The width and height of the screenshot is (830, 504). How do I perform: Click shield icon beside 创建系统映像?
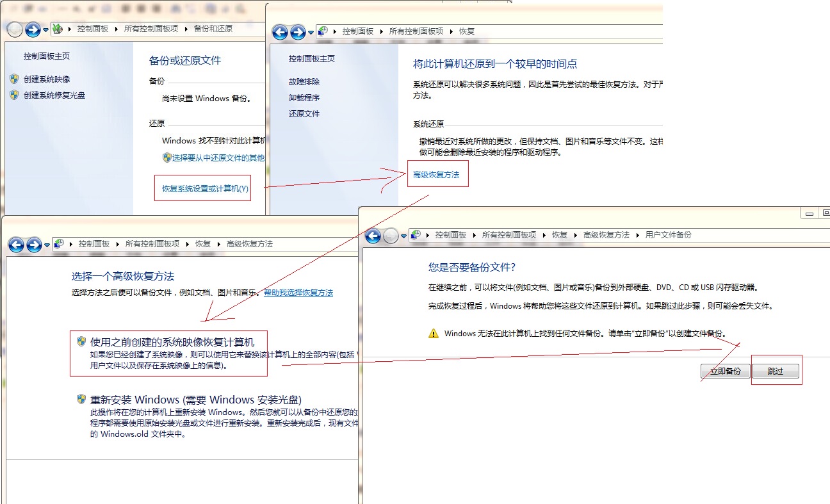(14, 79)
